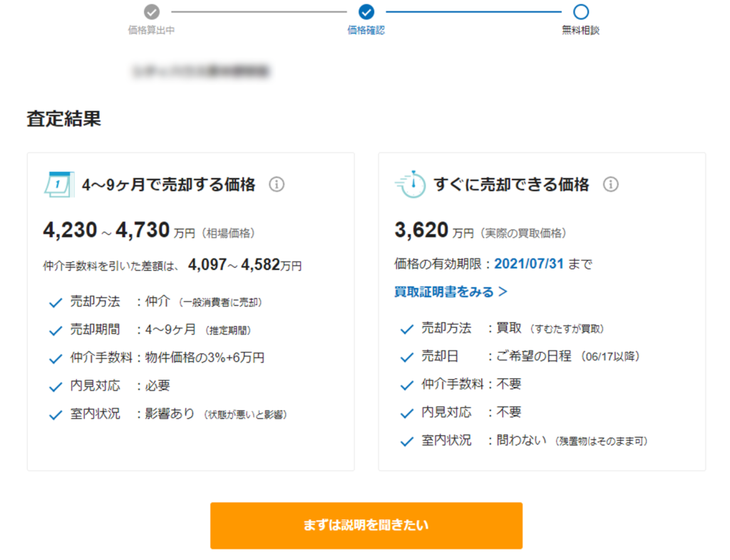Viewport: 730px width, 560px height.
Task: Click the 価格確認 step checkmark circle
Action: tap(366, 11)
